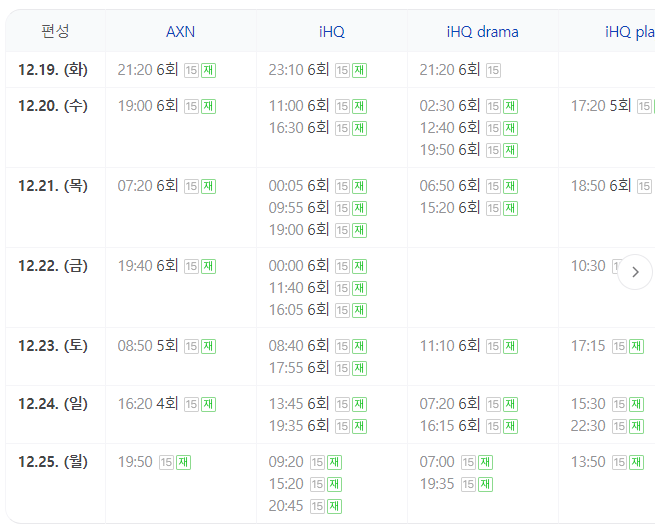Click iHQ drama 21:20 6회 entry
This screenshot has height=532, width=655.
tap(460, 70)
